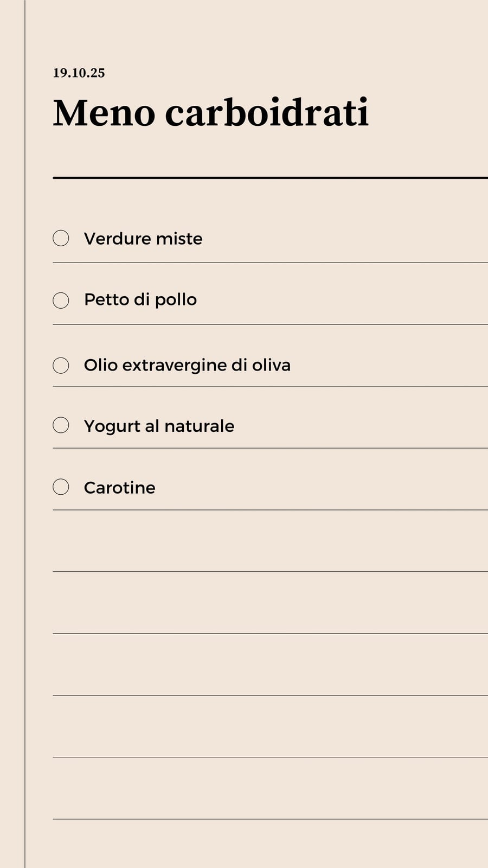This screenshot has height=868, width=488.
Task: Tick the Petto di pollo checkbox circle
Action: tap(61, 300)
